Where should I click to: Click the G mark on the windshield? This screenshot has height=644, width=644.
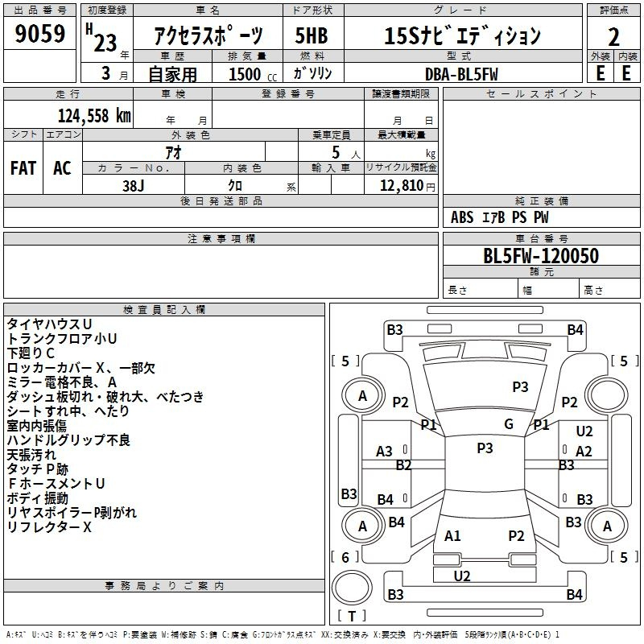point(508,424)
